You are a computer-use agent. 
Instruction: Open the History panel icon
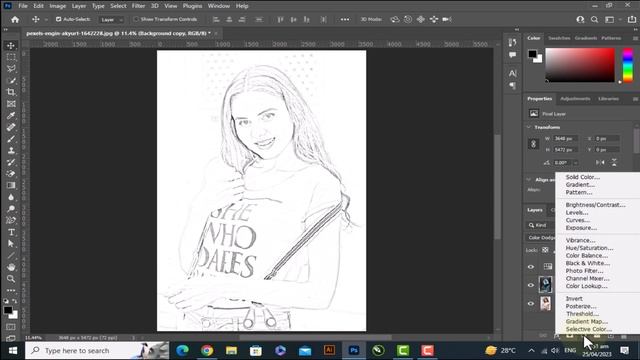pyautogui.click(x=513, y=42)
